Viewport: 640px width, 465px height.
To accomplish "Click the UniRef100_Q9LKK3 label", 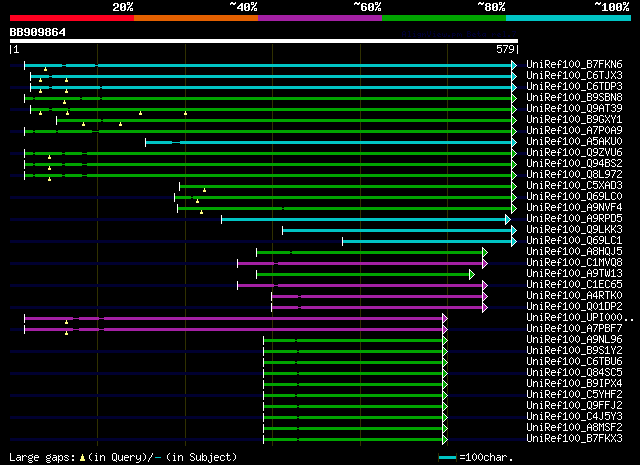I will 574,230.
